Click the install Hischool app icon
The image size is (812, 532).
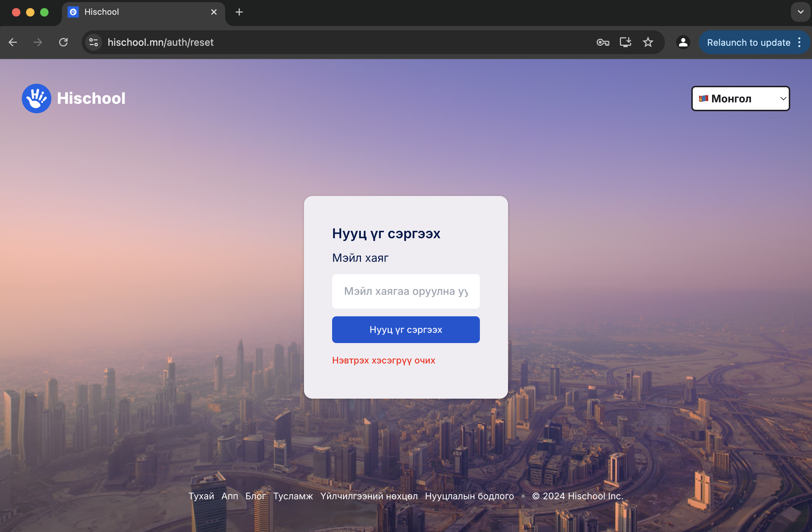tap(625, 42)
